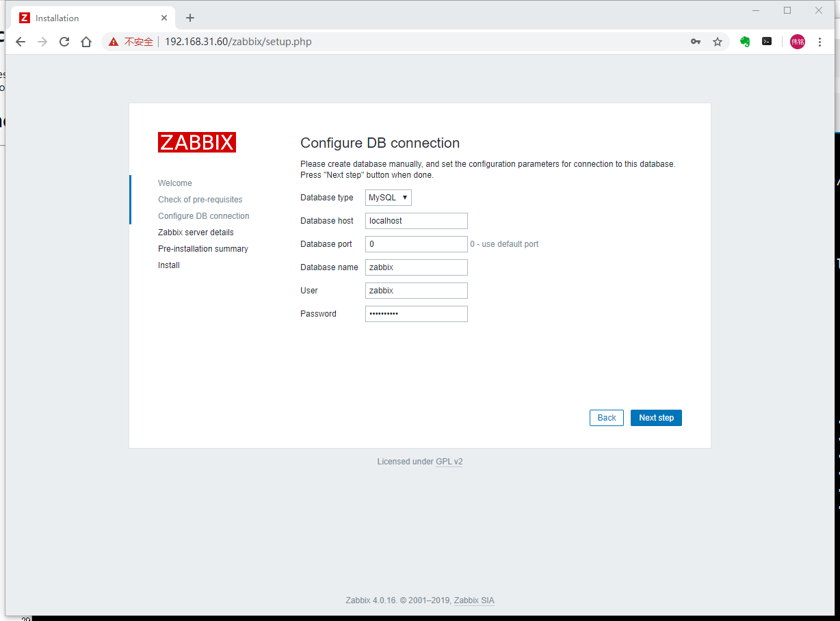Select Check of pre-requisites step

200,200
